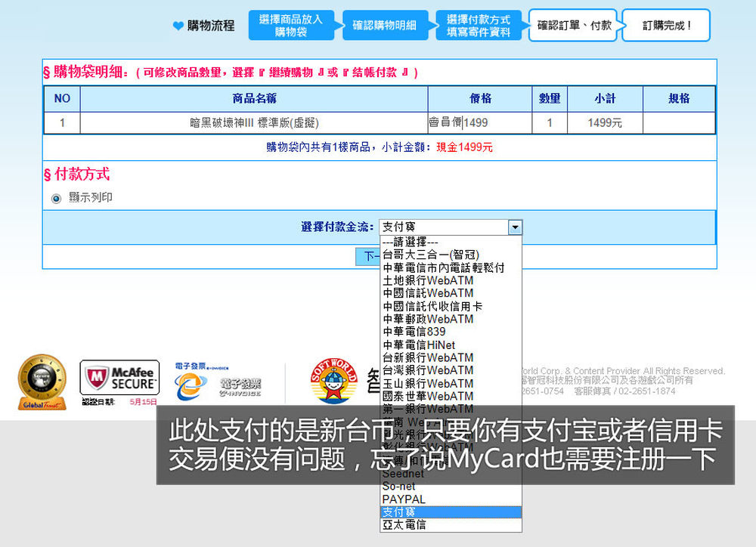
Task: Click the 1499元 subtotal cell
Action: tap(605, 123)
